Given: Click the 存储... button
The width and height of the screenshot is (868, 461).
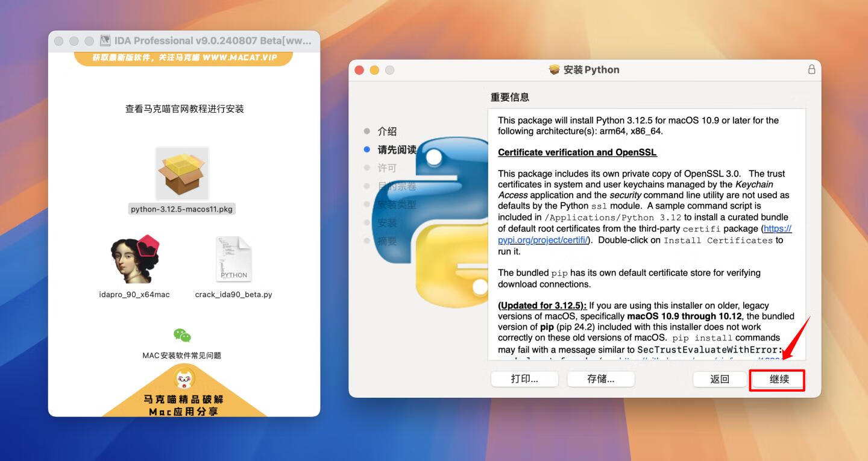Looking at the screenshot, I should 600,379.
